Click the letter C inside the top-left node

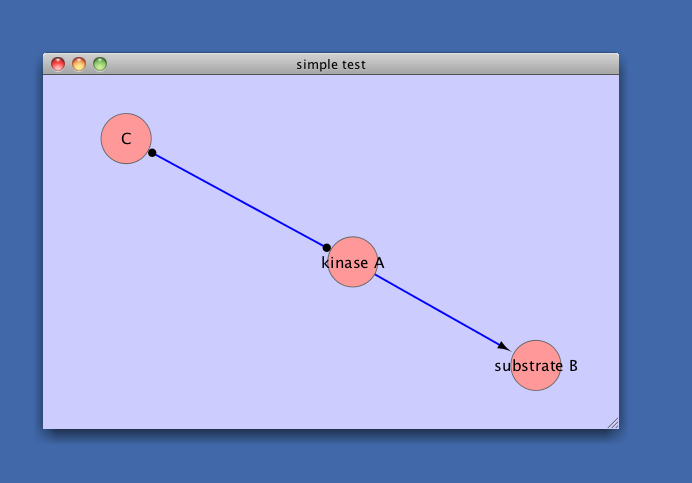point(126,139)
